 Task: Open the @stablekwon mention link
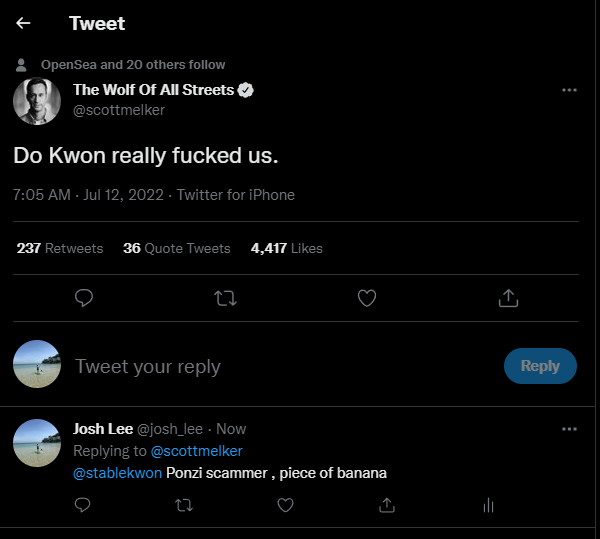117,473
